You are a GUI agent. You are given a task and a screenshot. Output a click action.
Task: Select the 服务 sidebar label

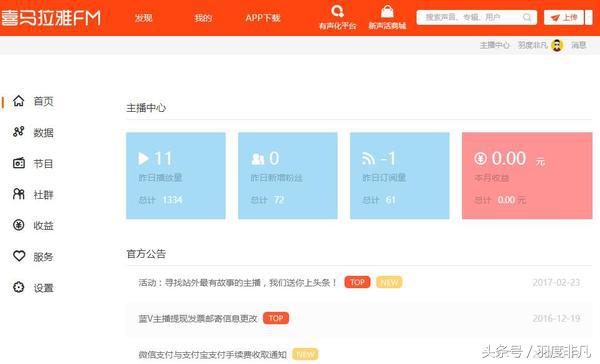(43, 257)
